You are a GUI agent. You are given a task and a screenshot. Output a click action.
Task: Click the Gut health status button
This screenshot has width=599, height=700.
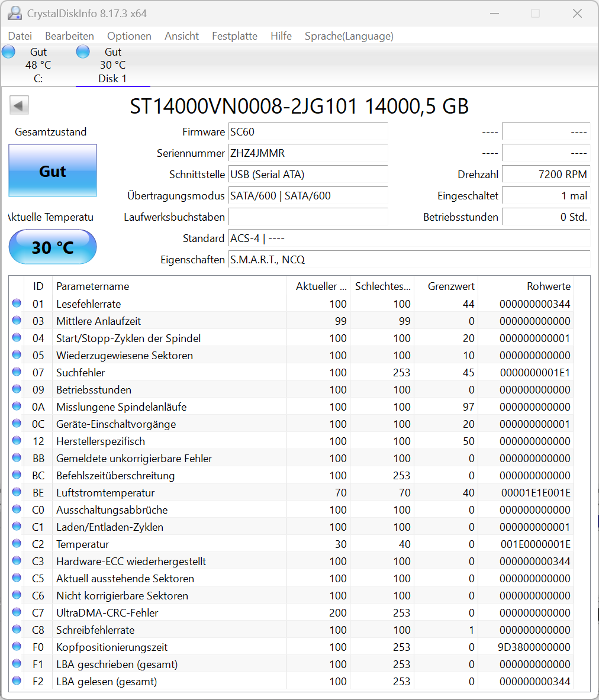pyautogui.click(x=53, y=170)
